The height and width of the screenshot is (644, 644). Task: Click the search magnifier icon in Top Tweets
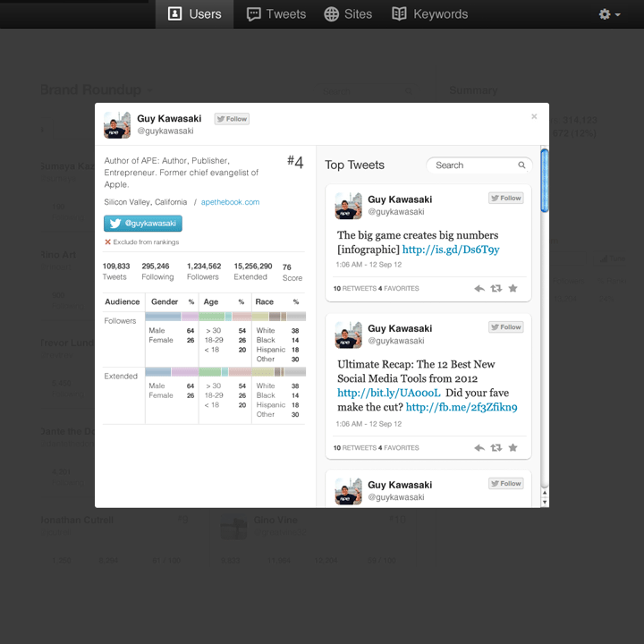pyautogui.click(x=521, y=165)
